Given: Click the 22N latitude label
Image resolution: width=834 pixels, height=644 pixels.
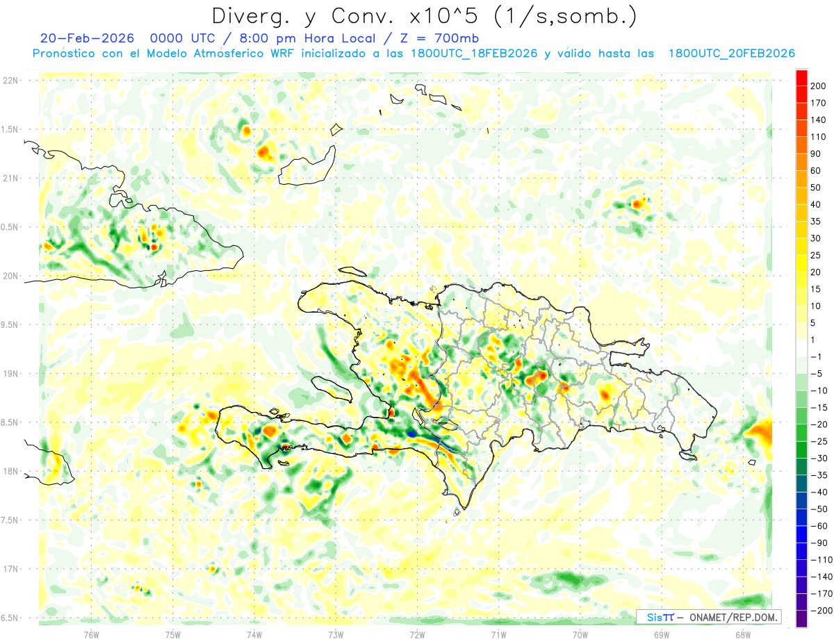Looking at the screenshot, I should point(11,81).
